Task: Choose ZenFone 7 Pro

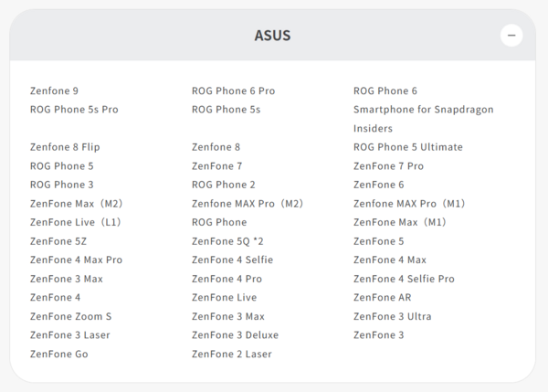Action: 388,166
